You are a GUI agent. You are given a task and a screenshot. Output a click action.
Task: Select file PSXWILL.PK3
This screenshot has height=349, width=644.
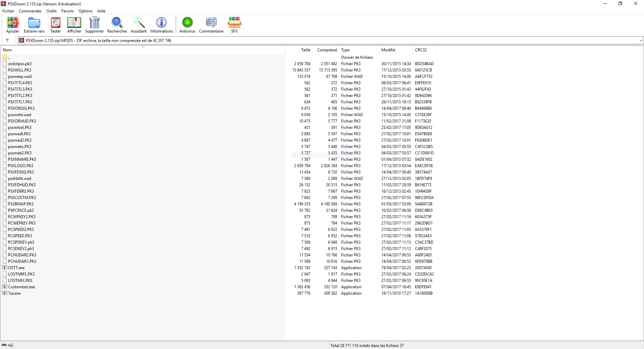tap(19, 70)
